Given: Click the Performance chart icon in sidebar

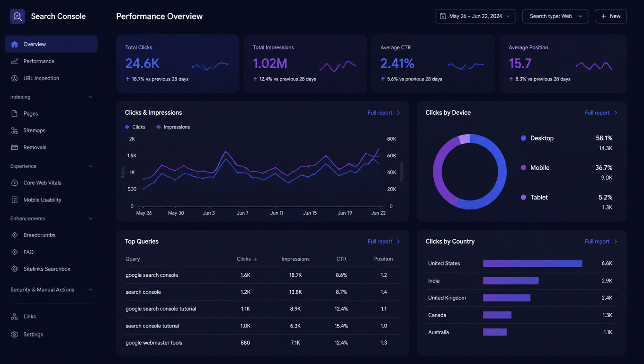Looking at the screenshot, I should click(15, 61).
